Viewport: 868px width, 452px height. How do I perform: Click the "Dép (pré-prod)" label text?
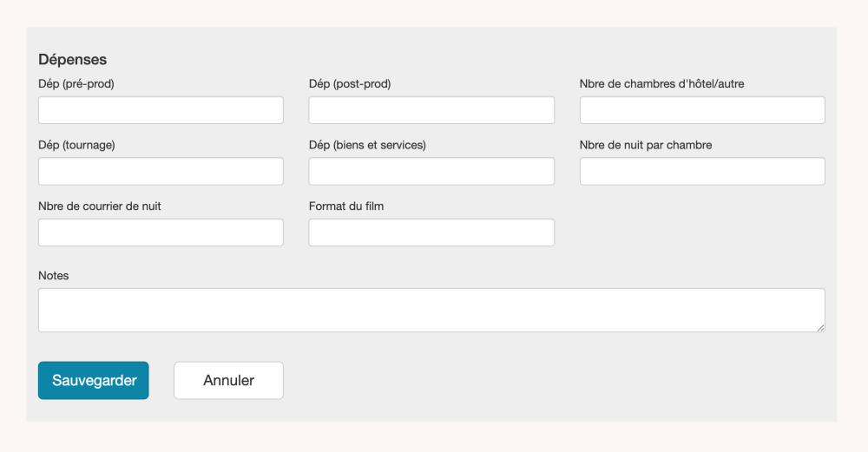click(x=76, y=84)
